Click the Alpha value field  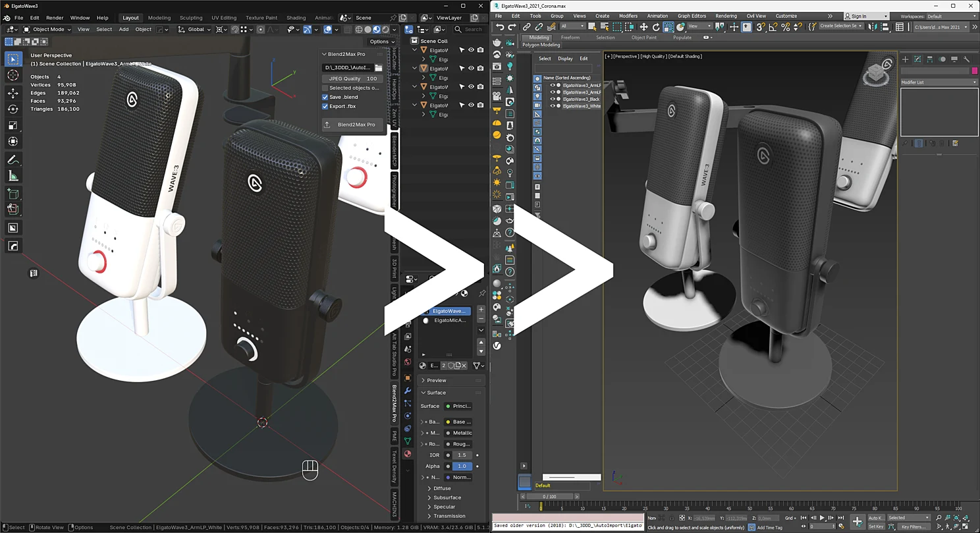462,466
